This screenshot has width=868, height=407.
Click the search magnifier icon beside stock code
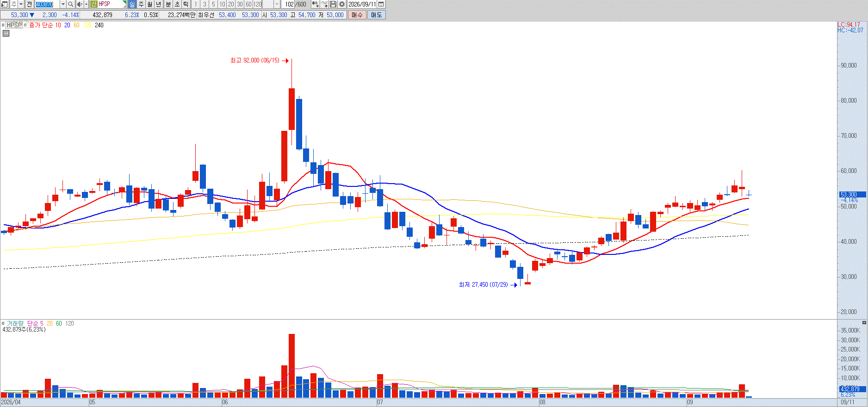pyautogui.click(x=70, y=4)
